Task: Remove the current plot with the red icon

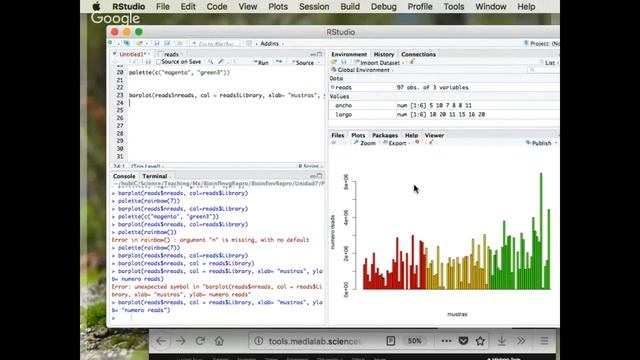Action: [x=417, y=142]
